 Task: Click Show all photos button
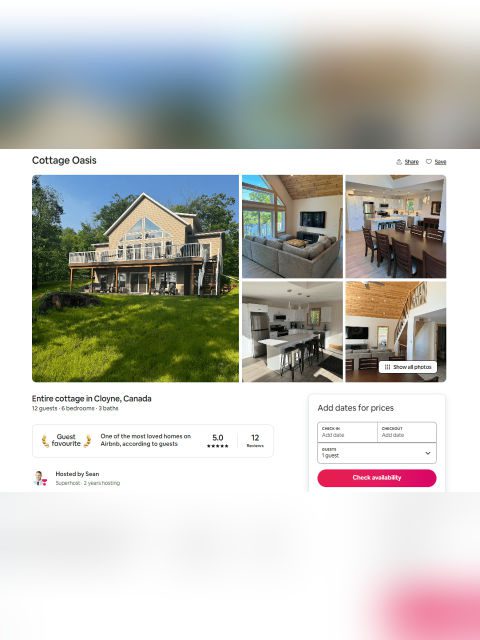[x=408, y=367]
